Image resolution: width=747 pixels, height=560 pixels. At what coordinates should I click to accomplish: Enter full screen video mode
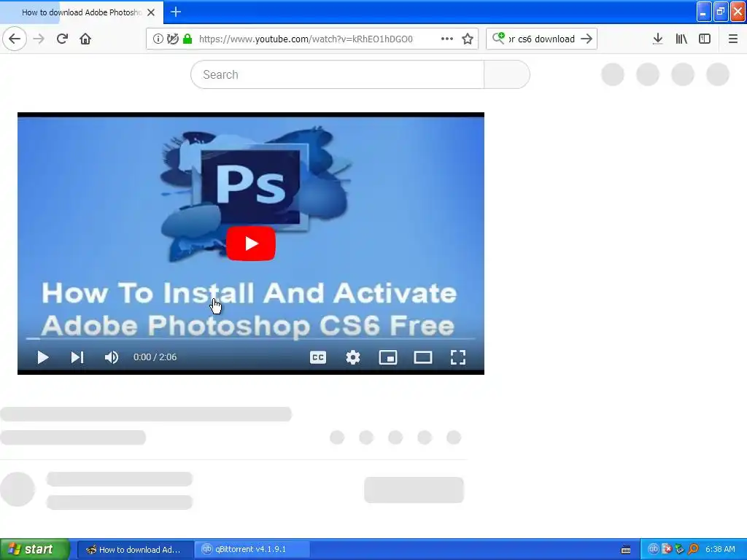[458, 357]
